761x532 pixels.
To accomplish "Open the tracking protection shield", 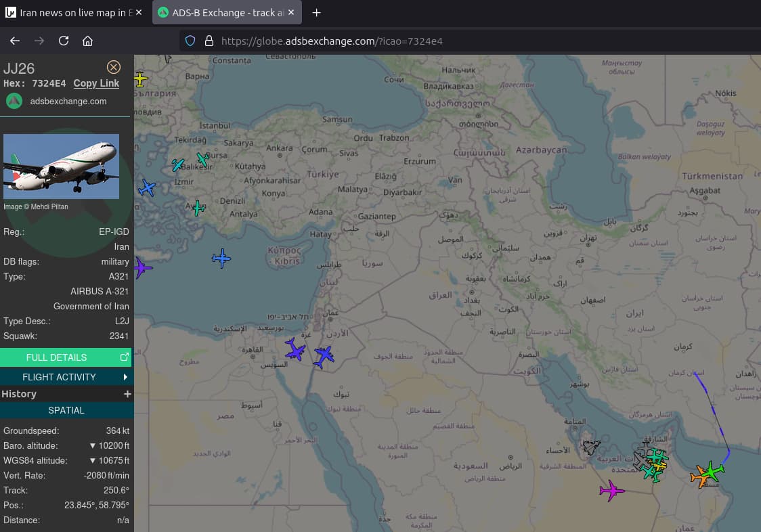I will click(190, 41).
